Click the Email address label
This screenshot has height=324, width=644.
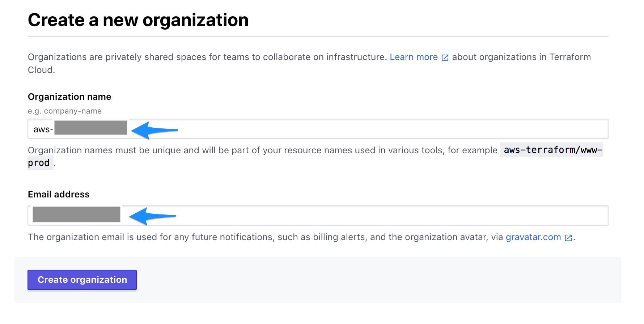(59, 195)
